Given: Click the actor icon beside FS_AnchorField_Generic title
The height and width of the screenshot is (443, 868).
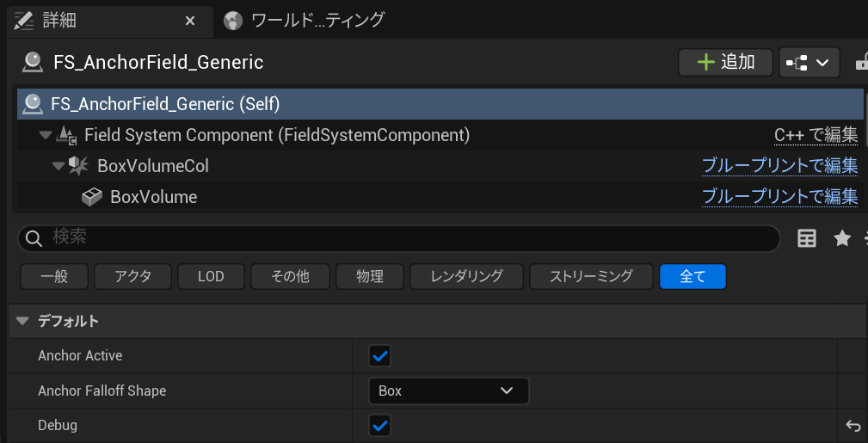Looking at the screenshot, I should (x=33, y=62).
